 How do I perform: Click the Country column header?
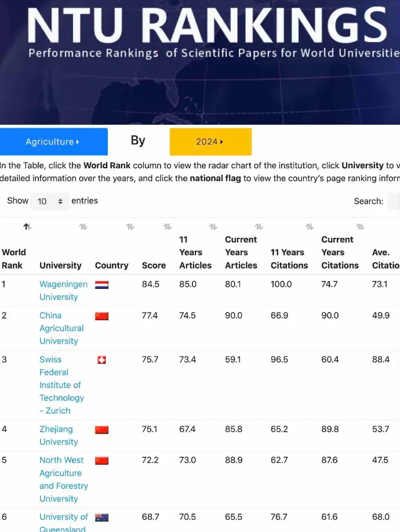tap(111, 265)
